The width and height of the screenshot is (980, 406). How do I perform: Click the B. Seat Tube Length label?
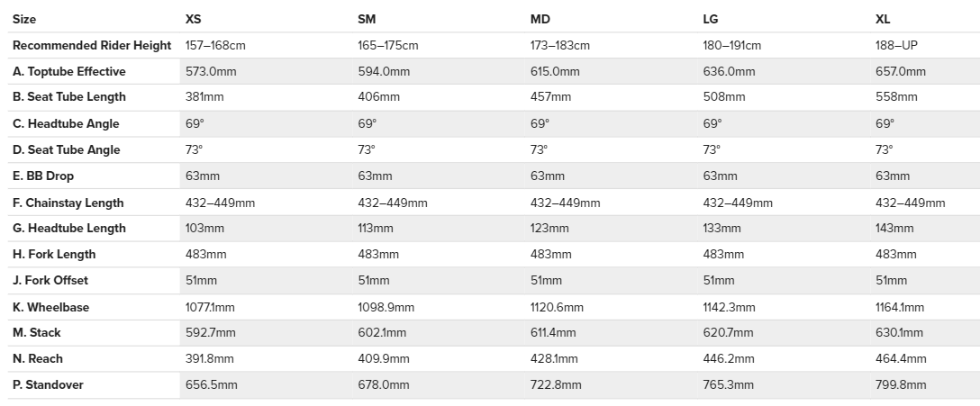tap(68, 97)
